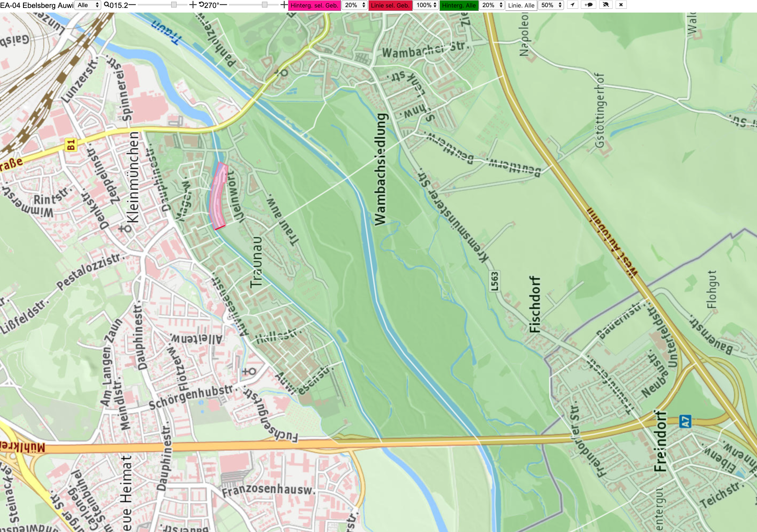Open the Hinterg. sel. Geb. opacity dropdown
This screenshot has width=757, height=532.
355,5
